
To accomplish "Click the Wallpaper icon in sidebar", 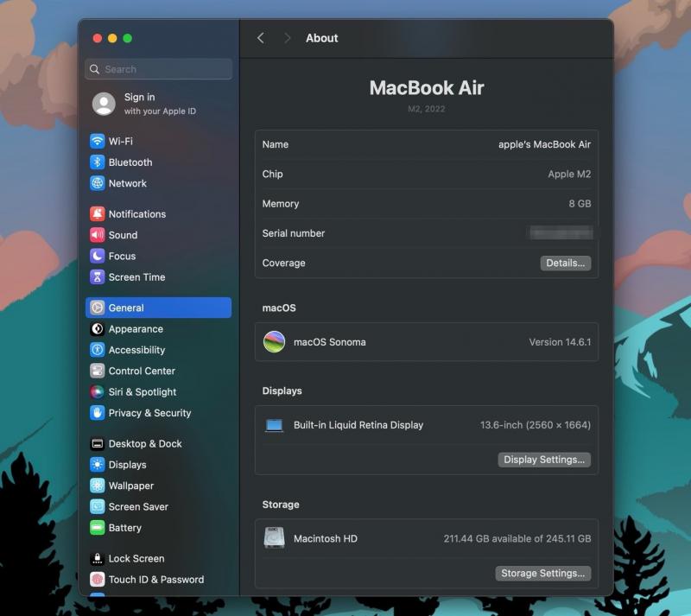I will (97, 486).
